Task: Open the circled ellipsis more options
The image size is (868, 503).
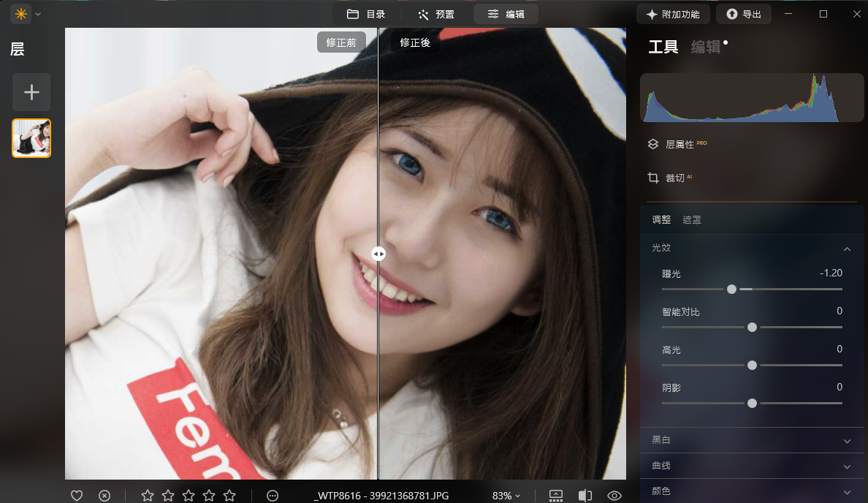Action: [x=273, y=496]
